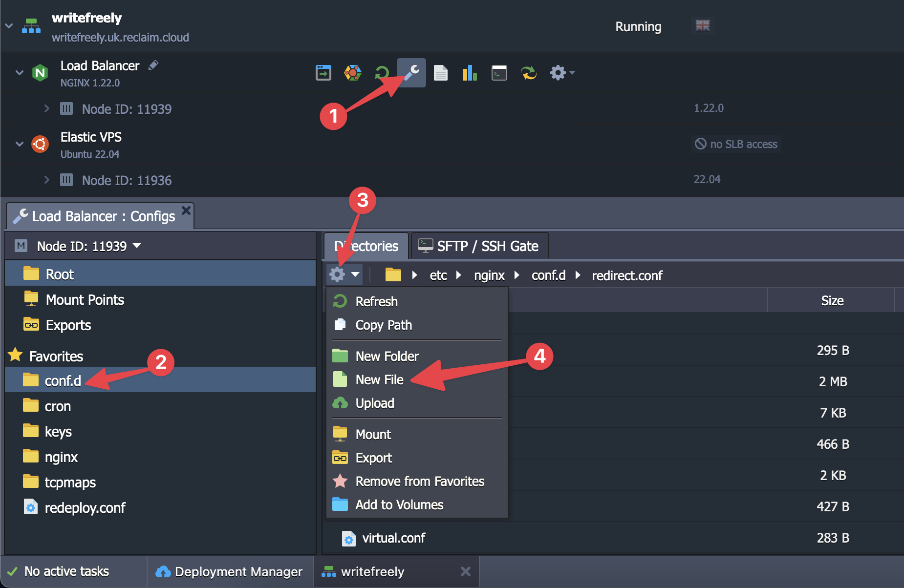904x588 pixels.
Task: Choose New File from the menu
Action: coord(417,379)
